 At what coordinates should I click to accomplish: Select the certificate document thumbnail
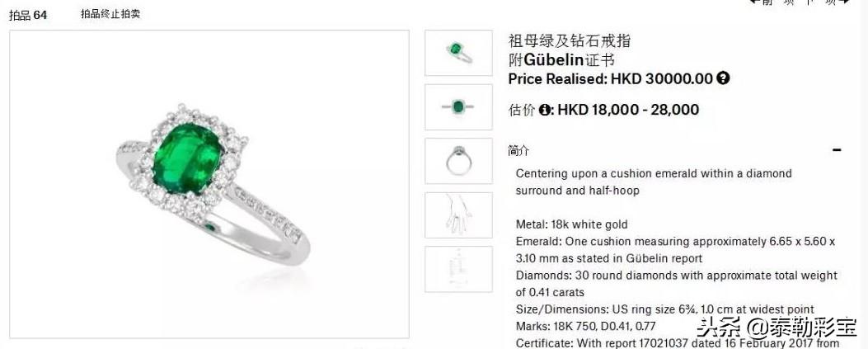point(458,269)
